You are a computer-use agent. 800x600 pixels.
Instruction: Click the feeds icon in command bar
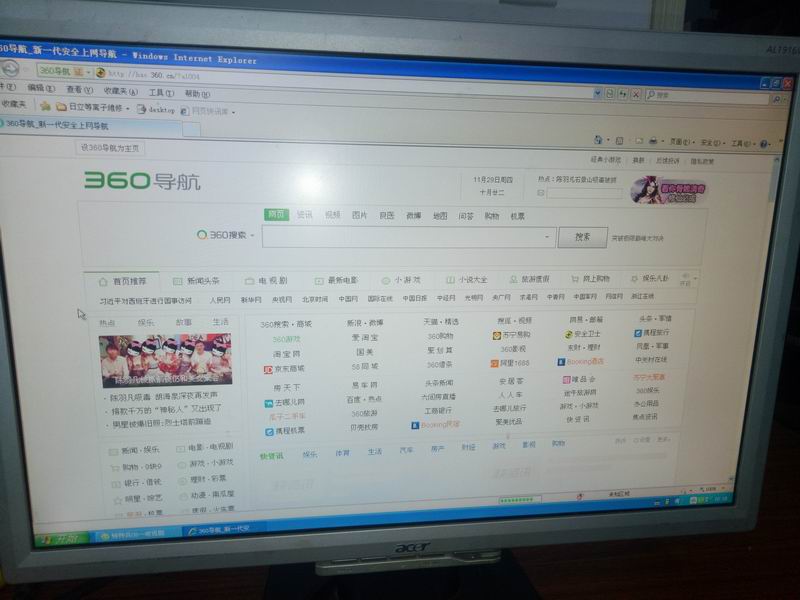point(619,140)
